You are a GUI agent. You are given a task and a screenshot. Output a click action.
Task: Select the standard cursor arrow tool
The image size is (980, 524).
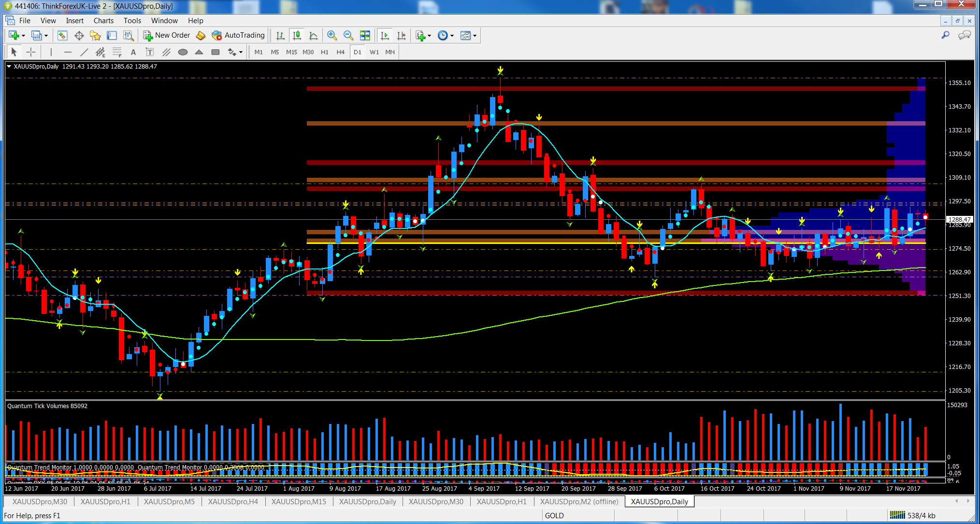pyautogui.click(x=14, y=52)
